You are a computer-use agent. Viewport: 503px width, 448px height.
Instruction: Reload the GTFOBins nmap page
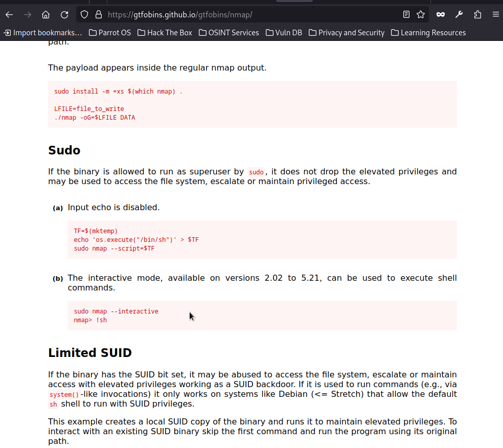coord(64,15)
